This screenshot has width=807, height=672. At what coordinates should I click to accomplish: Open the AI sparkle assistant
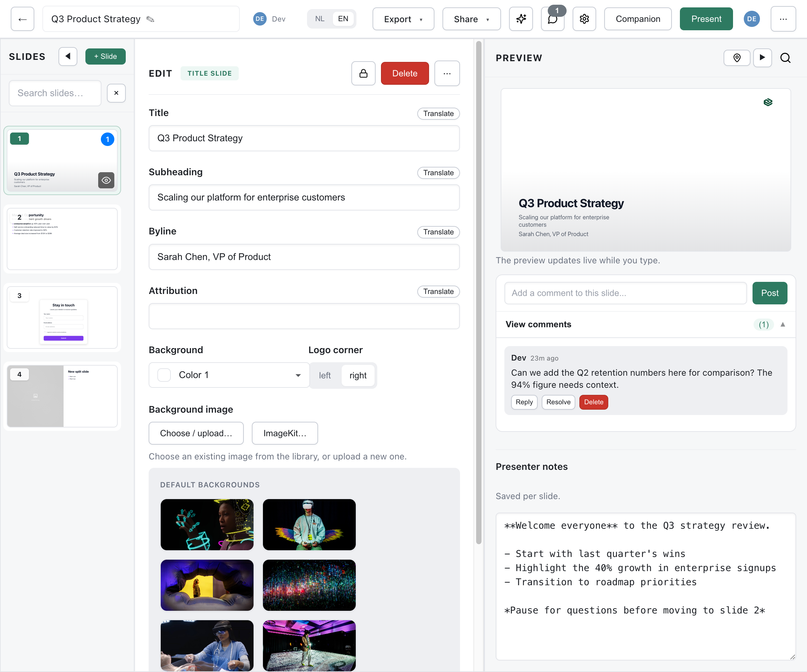(x=521, y=19)
